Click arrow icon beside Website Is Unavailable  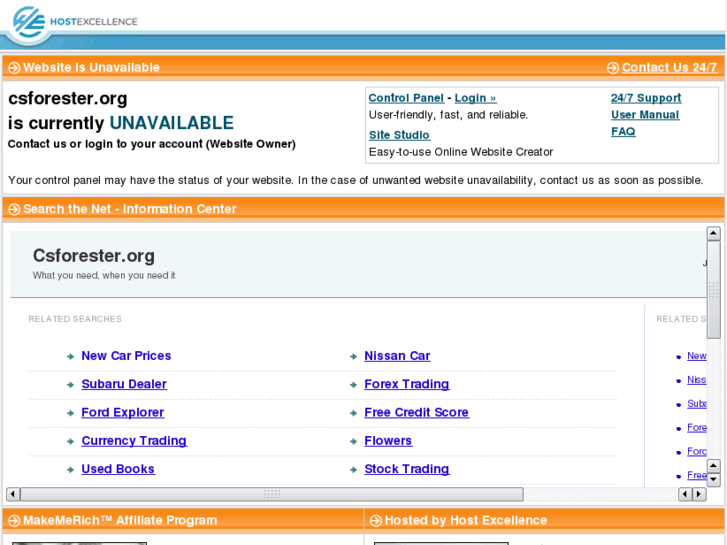click(14, 68)
